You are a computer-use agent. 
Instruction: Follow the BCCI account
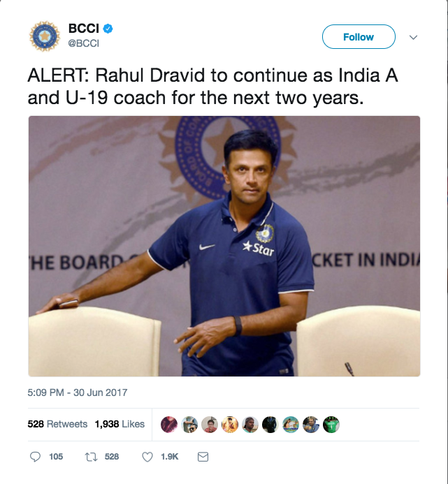tap(359, 37)
